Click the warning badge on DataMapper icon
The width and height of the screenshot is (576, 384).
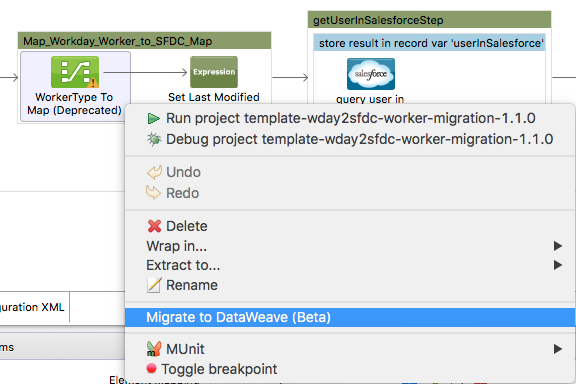93,83
